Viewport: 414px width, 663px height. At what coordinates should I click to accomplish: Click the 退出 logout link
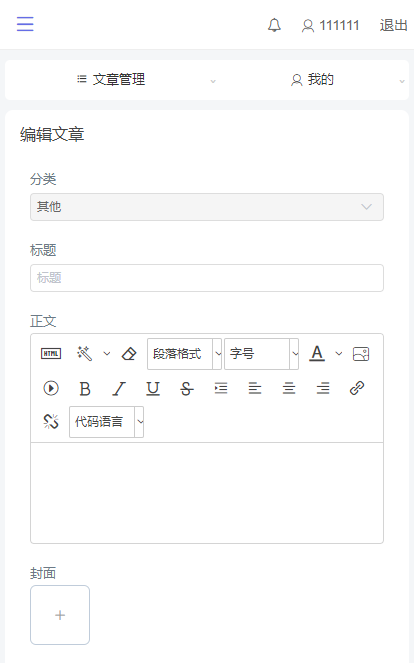pyautogui.click(x=393, y=25)
